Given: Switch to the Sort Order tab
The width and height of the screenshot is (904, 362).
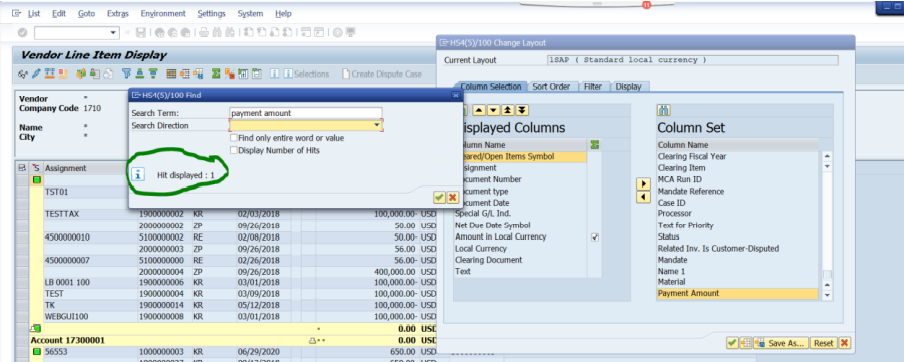Looking at the screenshot, I should [551, 86].
